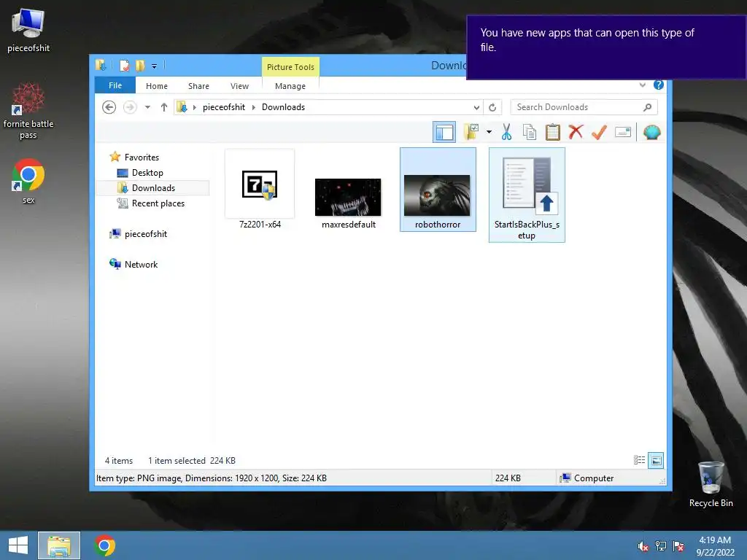This screenshot has width=747, height=560.
Task: Open fornite battle pass desktop shortcut
Action: click(28, 111)
